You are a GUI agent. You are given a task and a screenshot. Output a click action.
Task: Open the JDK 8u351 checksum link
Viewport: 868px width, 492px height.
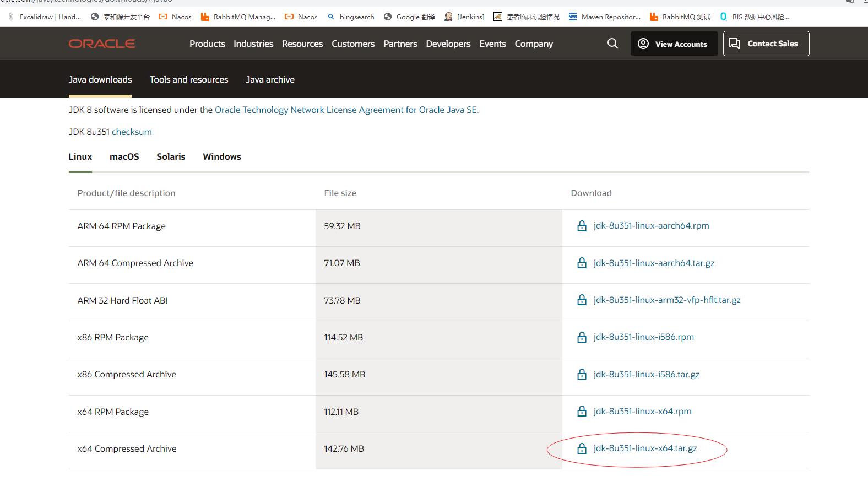pos(132,132)
